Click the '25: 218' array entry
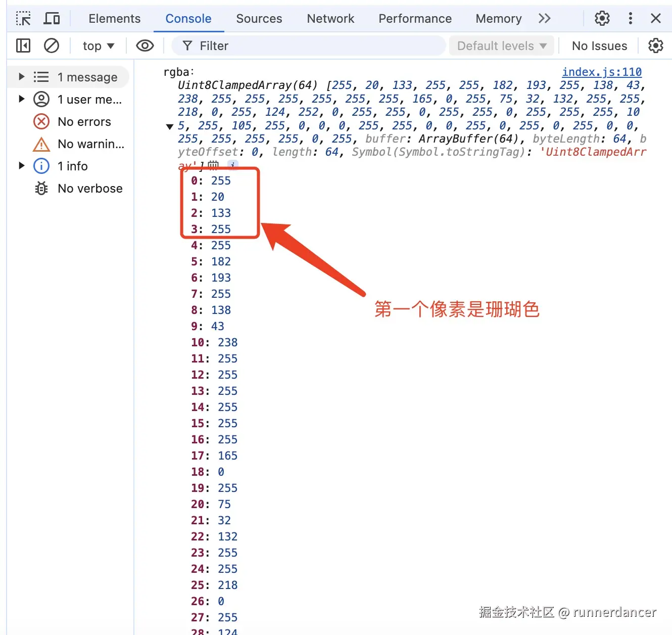 [214, 585]
